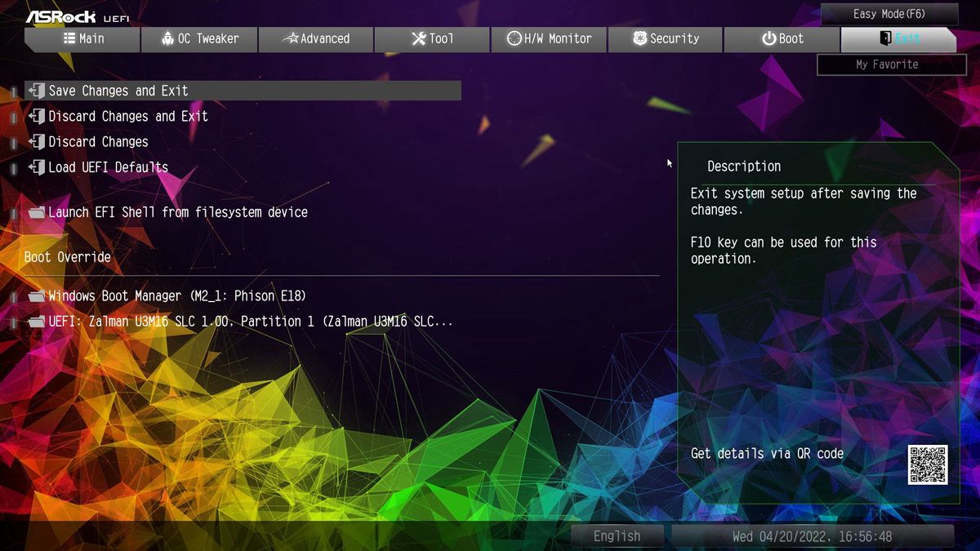Click the date and time display
The width and height of the screenshot is (980, 551).
pos(812,536)
